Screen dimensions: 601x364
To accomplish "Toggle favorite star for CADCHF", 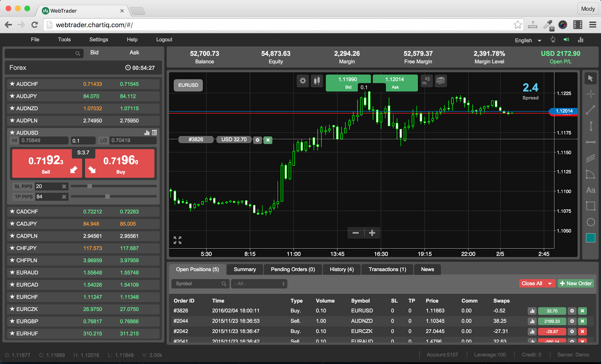I will coord(12,212).
